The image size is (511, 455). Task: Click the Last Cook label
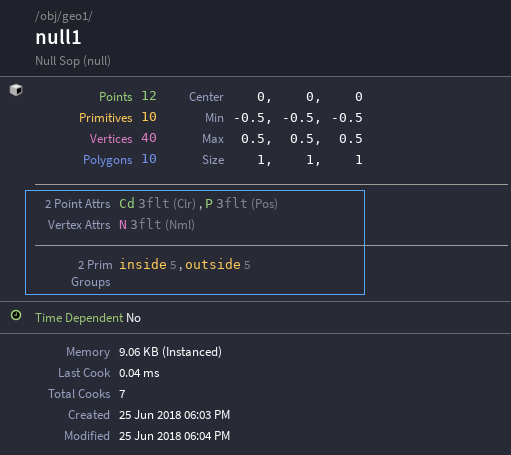tap(84, 373)
